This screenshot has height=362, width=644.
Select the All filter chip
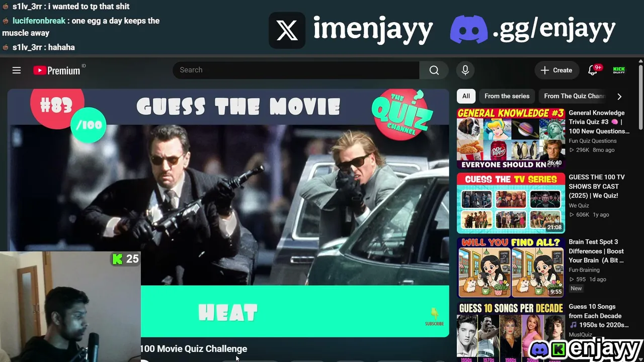[466, 96]
